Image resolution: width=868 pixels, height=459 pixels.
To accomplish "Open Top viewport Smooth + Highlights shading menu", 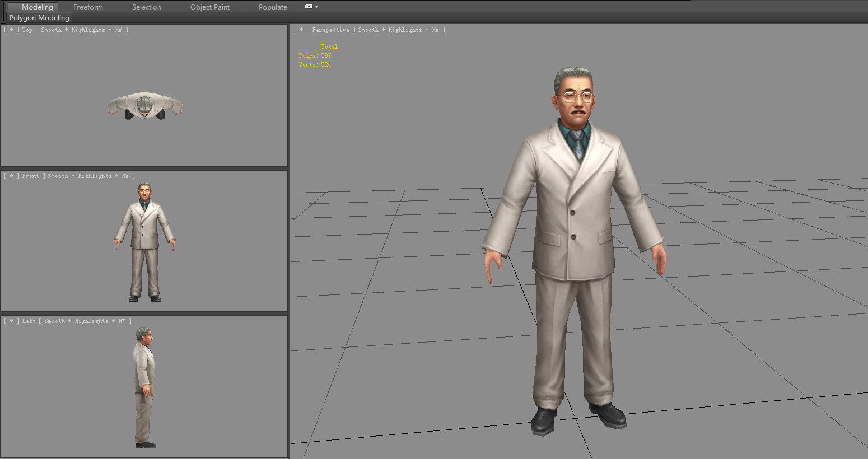I will (x=81, y=30).
